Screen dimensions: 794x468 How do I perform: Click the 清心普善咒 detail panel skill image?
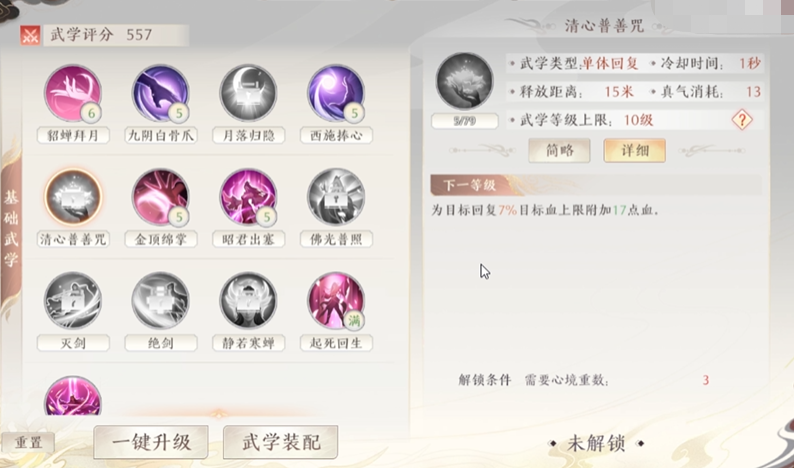click(464, 81)
